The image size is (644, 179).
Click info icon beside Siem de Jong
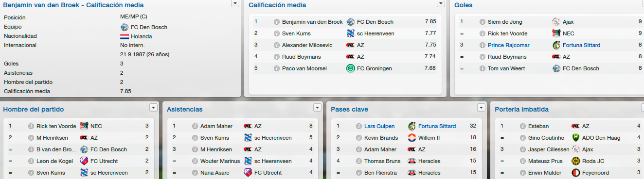[483, 22]
